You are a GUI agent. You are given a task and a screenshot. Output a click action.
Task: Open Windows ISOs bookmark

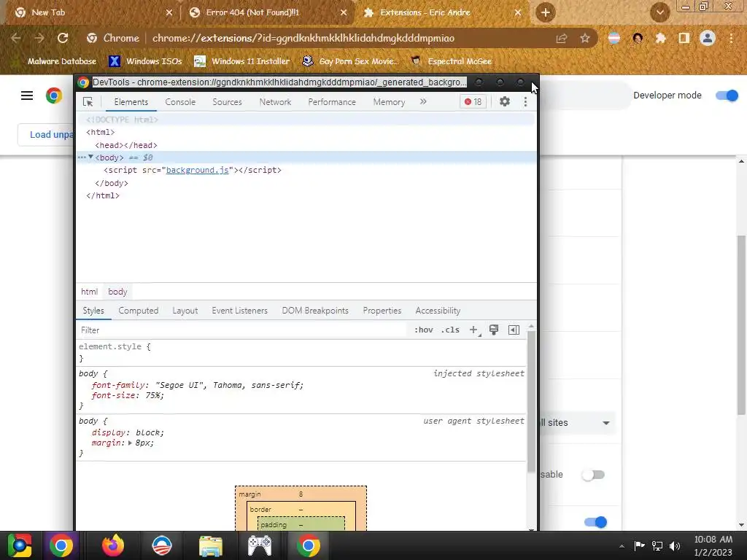(x=146, y=61)
